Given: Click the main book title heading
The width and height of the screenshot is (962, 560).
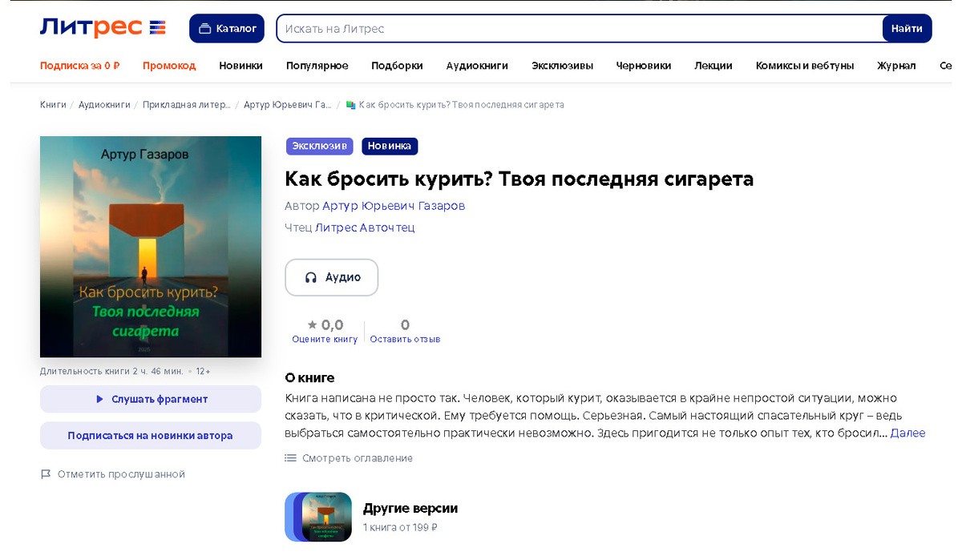Looking at the screenshot, I should point(519,179).
